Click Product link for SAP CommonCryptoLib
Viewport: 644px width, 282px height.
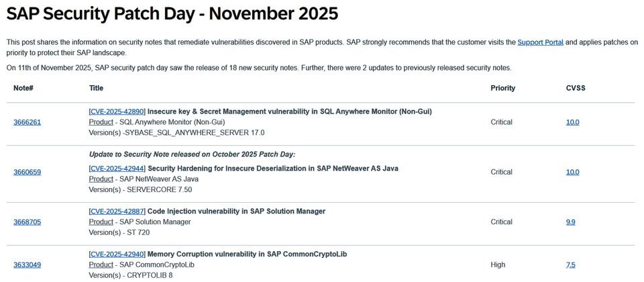tap(101, 265)
